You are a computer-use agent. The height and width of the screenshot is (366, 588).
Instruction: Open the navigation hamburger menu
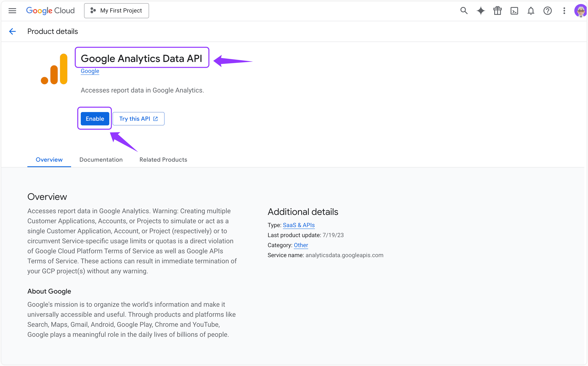[x=12, y=10]
